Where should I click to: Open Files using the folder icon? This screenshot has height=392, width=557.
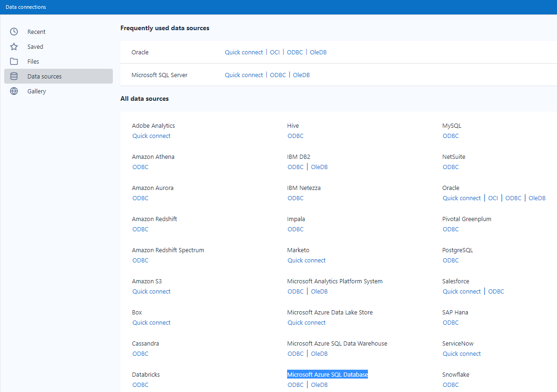click(13, 61)
